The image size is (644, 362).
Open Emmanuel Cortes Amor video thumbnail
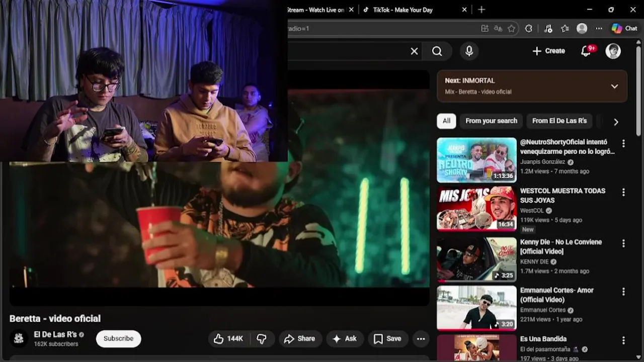coord(476,308)
